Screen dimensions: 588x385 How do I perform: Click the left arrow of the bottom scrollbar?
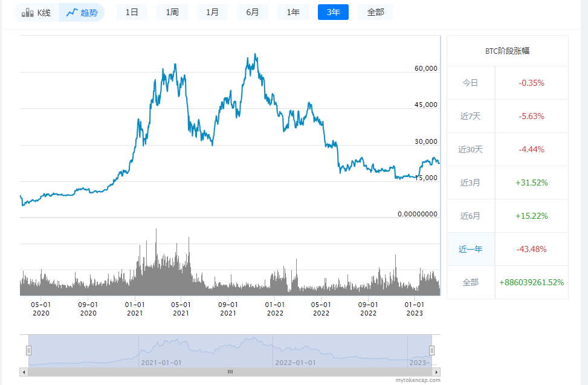point(23,372)
